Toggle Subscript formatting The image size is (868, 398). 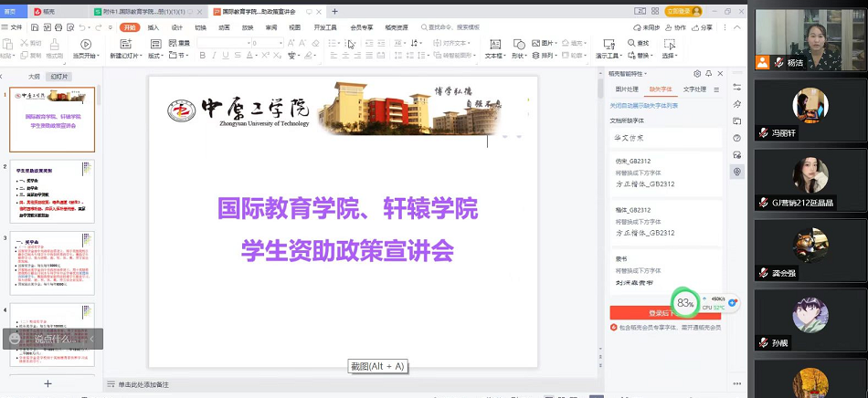[x=278, y=56]
